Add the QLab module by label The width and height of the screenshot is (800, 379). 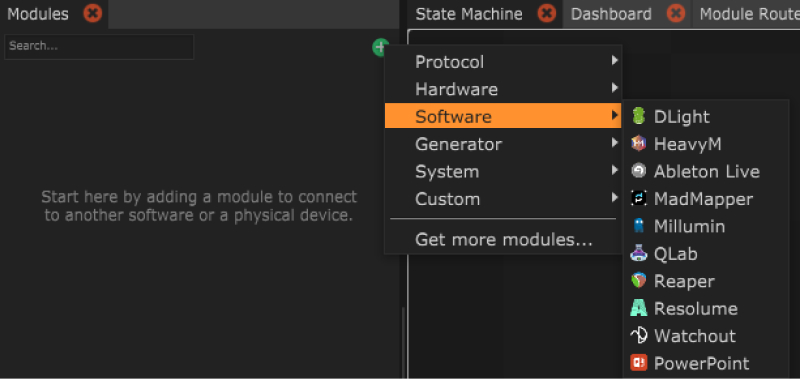click(x=676, y=254)
